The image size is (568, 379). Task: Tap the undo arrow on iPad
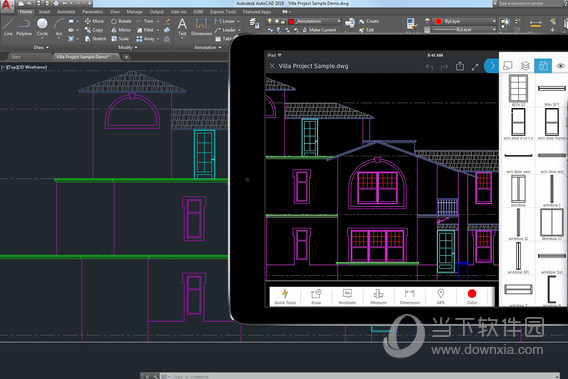point(429,67)
